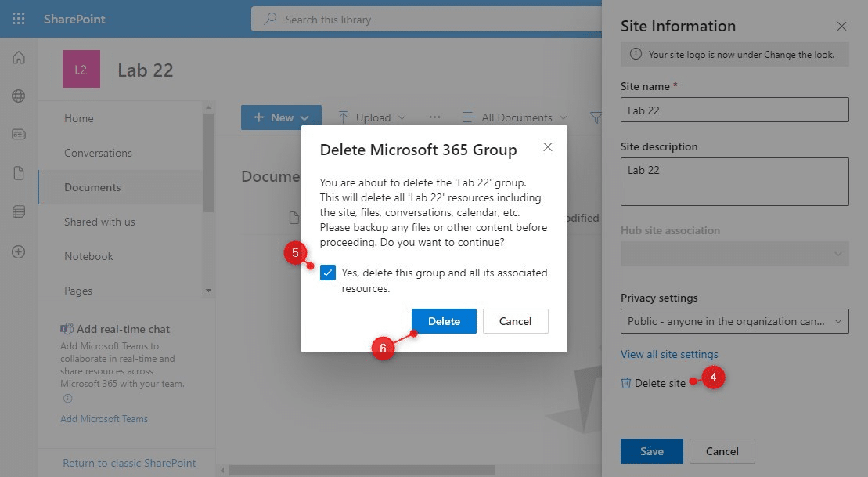This screenshot has width=868, height=477.
Task: Select Documents in site navigation
Action: (x=92, y=187)
